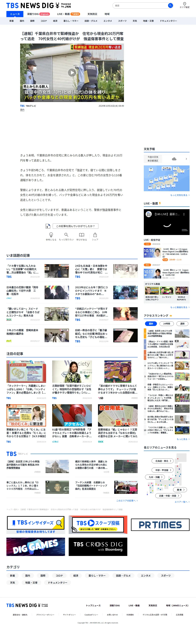The width and height of the screenshot is (196, 644).
Task: Open 北海道・東北 regional news
Action: (x=163, y=461)
